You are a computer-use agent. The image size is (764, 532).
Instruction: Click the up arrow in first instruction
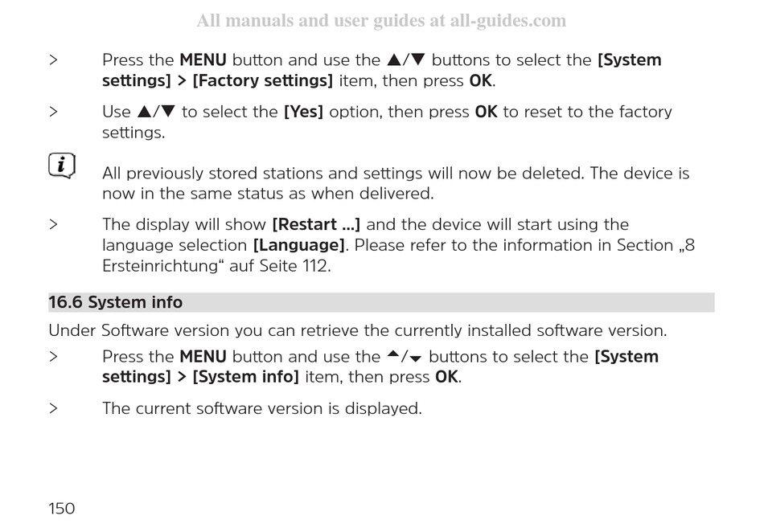pos(394,59)
